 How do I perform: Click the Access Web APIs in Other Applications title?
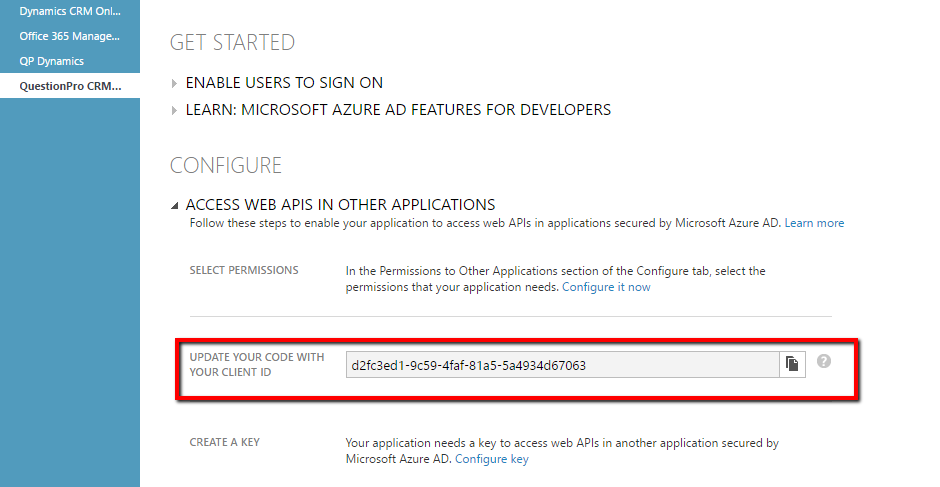340,205
